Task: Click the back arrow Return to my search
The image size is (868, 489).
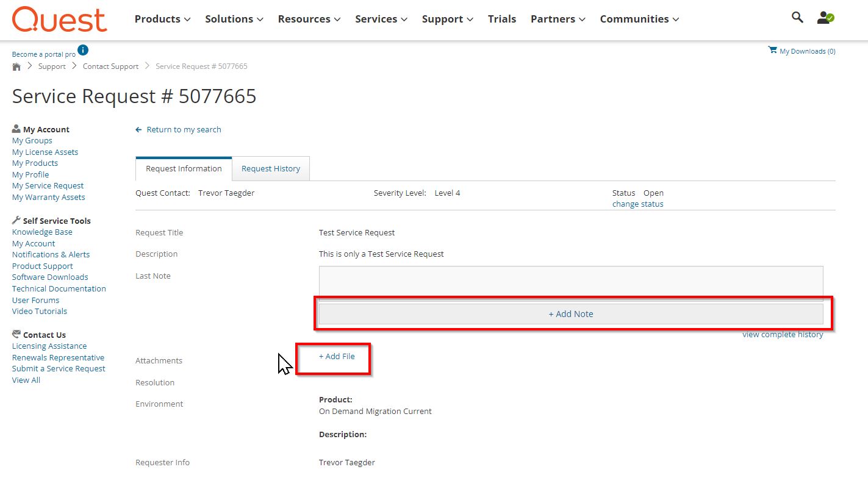Action: [x=139, y=130]
